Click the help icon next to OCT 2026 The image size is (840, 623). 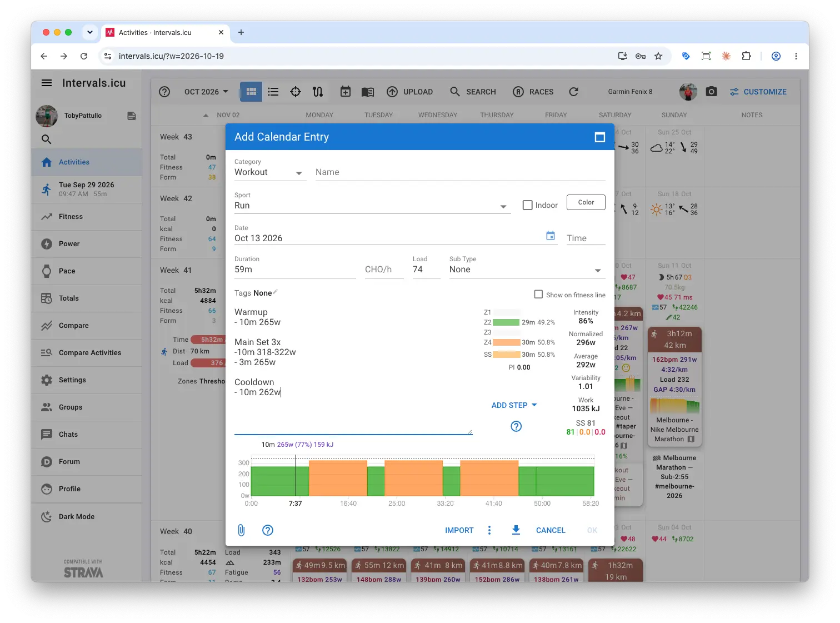coord(164,92)
